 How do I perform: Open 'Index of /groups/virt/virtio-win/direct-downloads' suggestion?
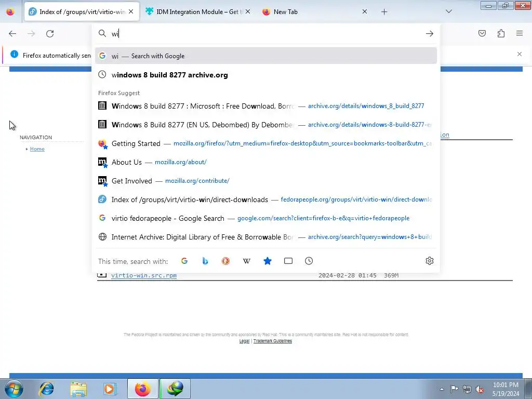click(x=266, y=199)
